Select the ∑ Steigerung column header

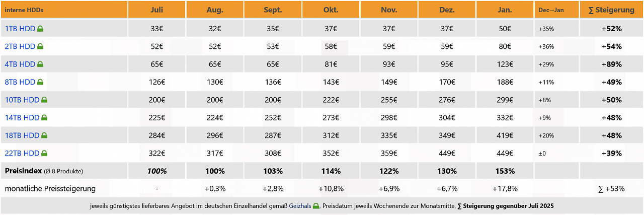pyautogui.click(x=611, y=10)
